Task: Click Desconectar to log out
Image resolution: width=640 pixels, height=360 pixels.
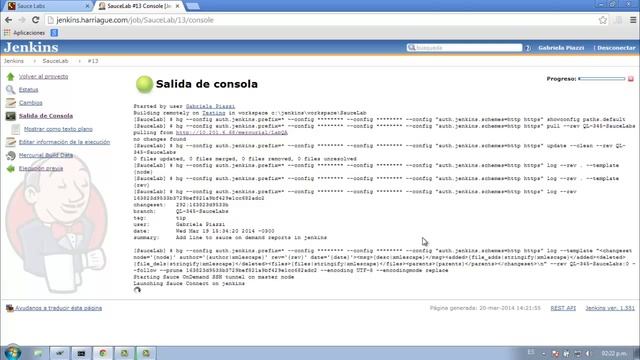Action: click(616, 48)
